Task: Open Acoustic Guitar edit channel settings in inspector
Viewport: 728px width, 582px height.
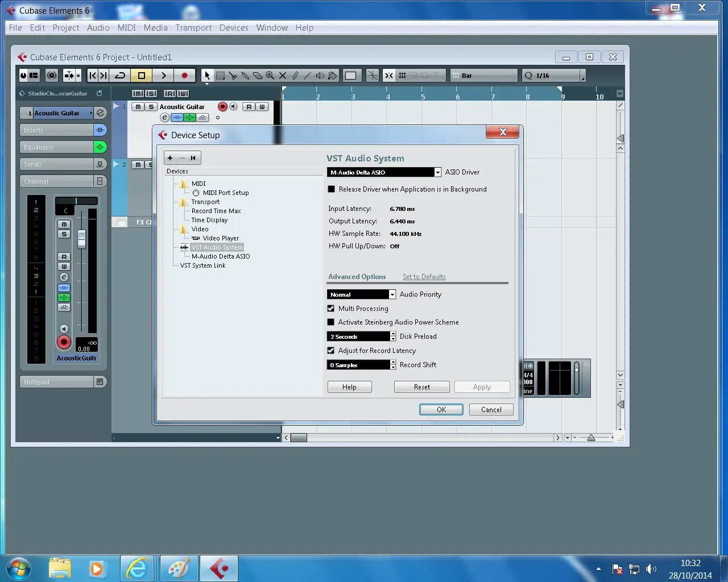Action: click(x=100, y=113)
